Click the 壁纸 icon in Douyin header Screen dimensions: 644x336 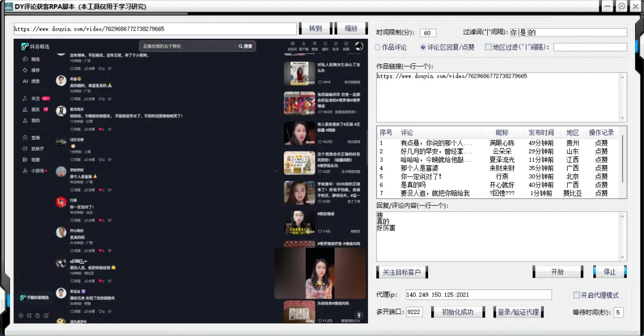tap(315, 45)
